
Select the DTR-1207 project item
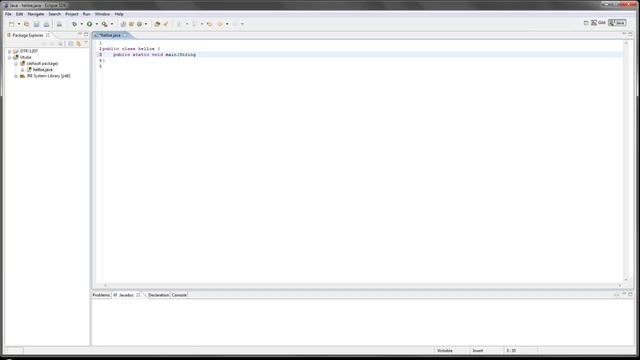[x=29, y=51]
